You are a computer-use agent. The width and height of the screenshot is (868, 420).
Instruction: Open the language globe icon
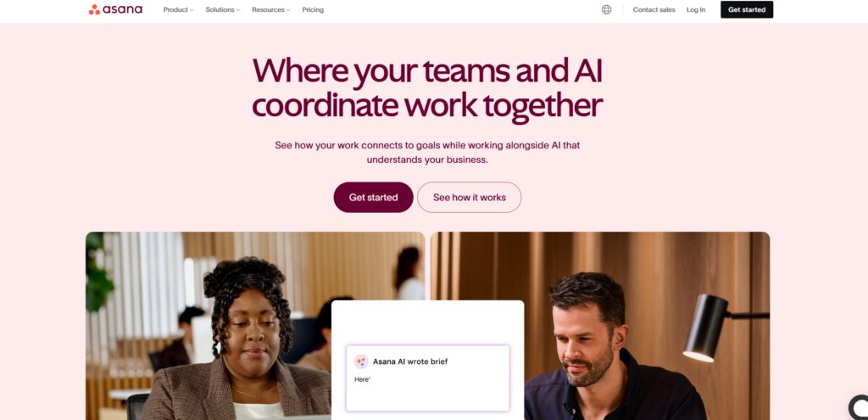tap(606, 9)
